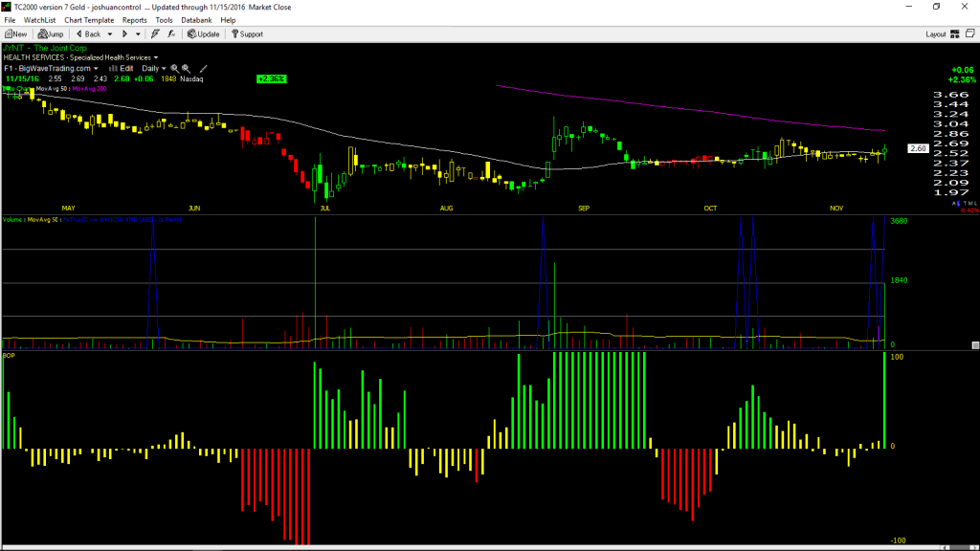Click the New toolbar button
This screenshot has height=551, width=980.
[16, 34]
